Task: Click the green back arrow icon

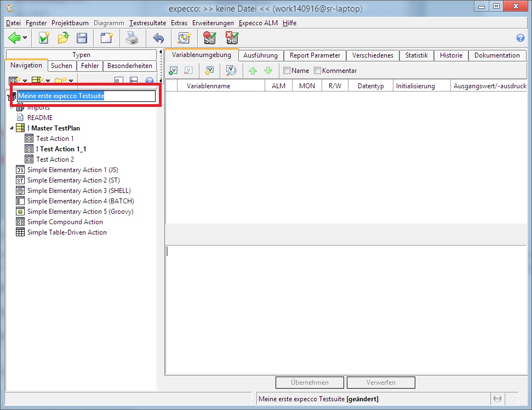Action: 14,38
